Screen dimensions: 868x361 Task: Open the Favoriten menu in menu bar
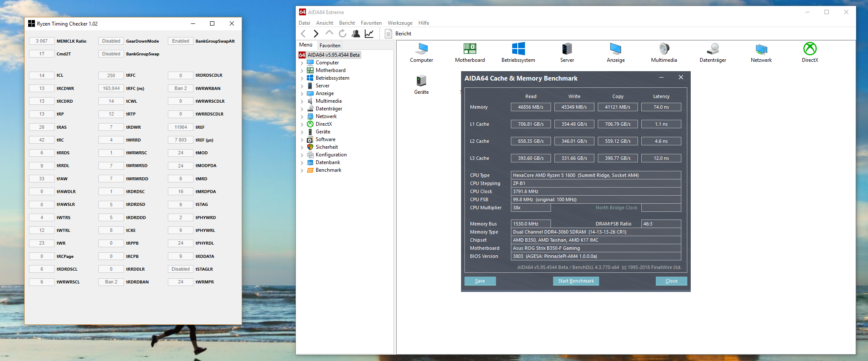click(371, 23)
